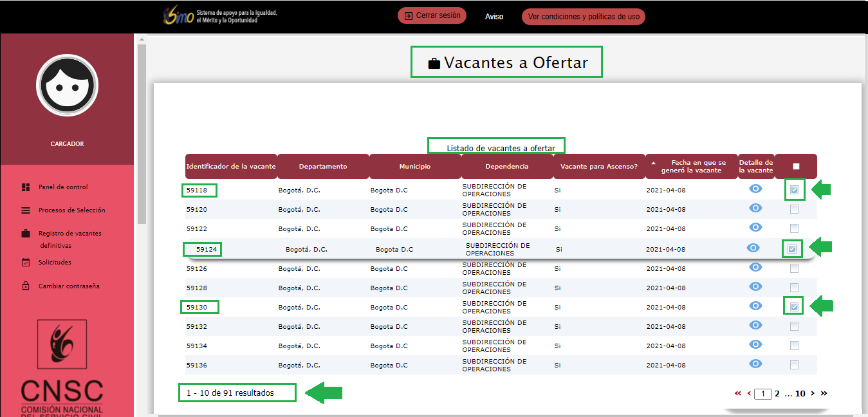Sort by Fecha en que se generó column
This screenshot has width=868, height=417.
[x=691, y=166]
